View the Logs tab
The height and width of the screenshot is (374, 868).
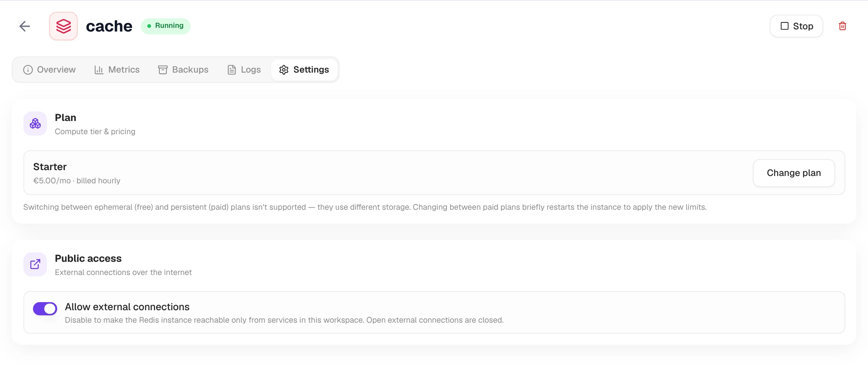point(244,70)
